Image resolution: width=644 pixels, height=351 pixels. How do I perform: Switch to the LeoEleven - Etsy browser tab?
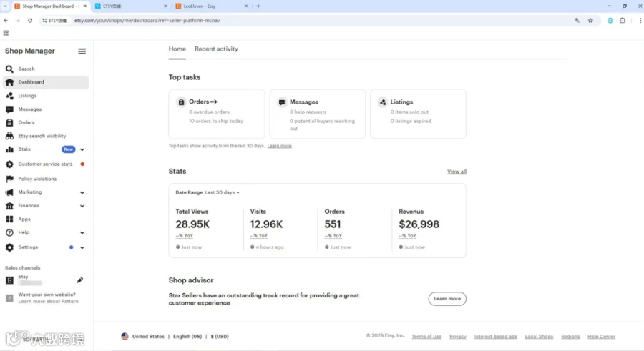tap(212, 6)
